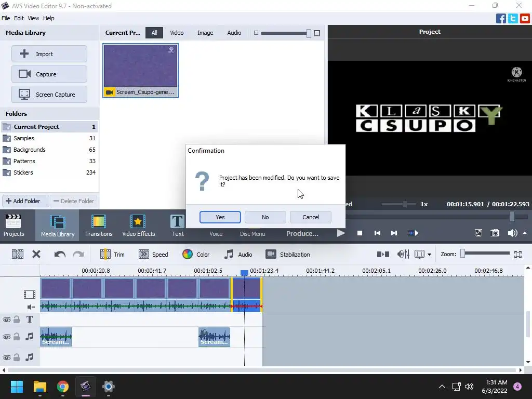Image resolution: width=532 pixels, height=399 pixels.
Task: Open the Video Effects section
Action: point(138,225)
